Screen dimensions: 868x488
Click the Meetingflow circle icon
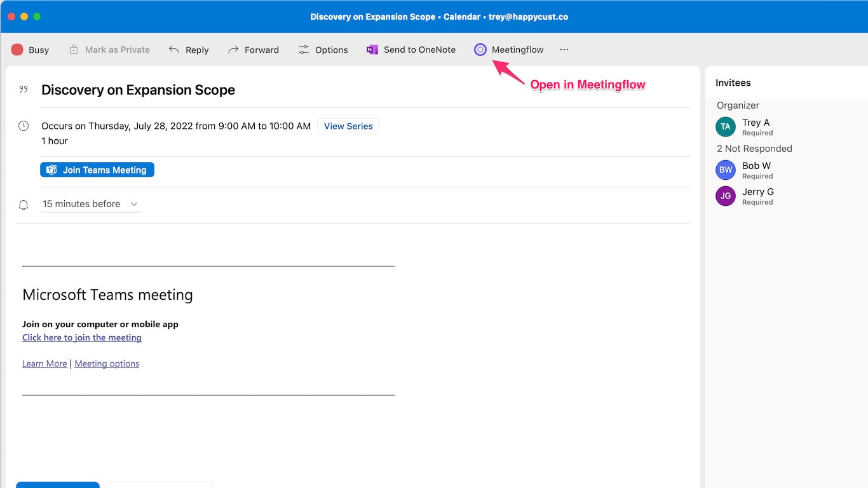(x=480, y=50)
